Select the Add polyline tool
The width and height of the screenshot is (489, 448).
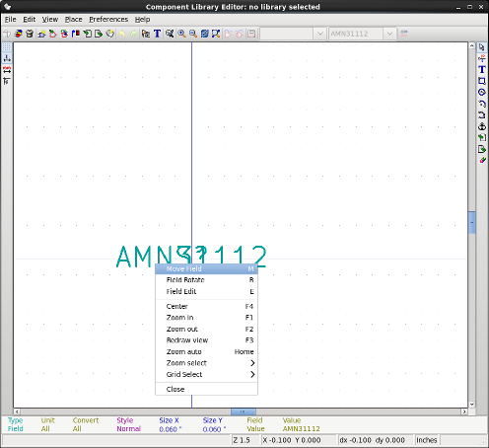pos(482,114)
